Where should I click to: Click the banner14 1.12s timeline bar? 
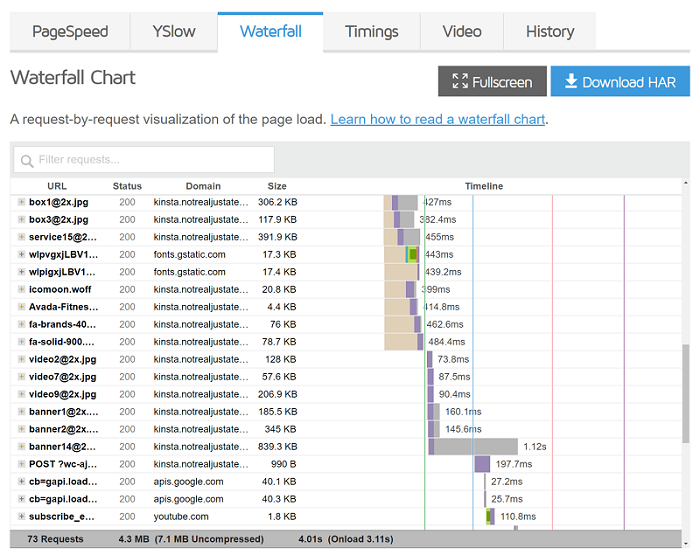coord(476,447)
